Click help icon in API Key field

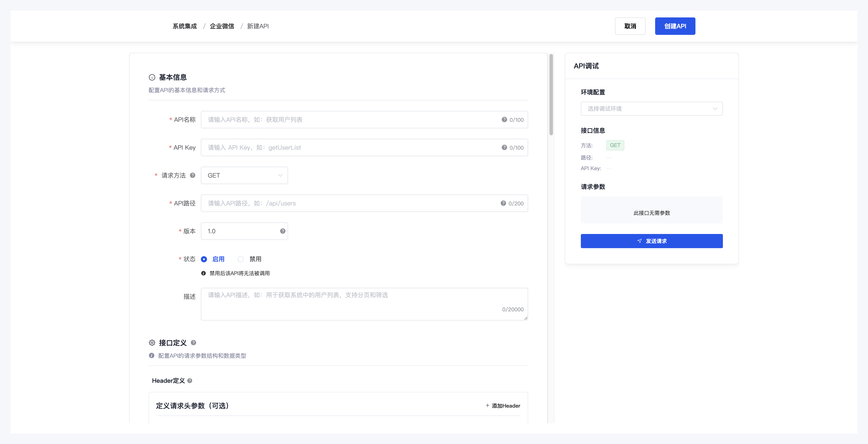click(504, 147)
